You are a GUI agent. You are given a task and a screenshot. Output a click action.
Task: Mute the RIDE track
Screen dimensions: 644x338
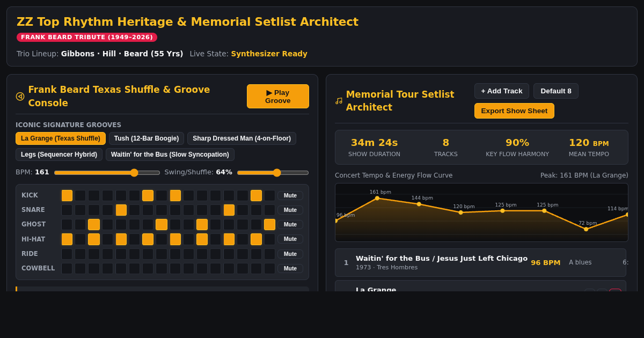click(290, 254)
